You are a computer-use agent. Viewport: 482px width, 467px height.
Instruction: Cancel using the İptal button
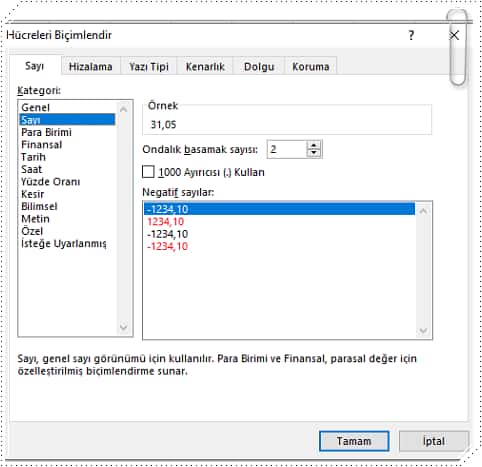pyautogui.click(x=434, y=441)
